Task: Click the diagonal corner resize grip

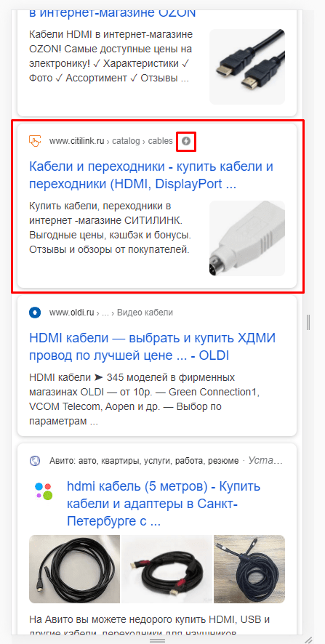Action: click(308, 640)
